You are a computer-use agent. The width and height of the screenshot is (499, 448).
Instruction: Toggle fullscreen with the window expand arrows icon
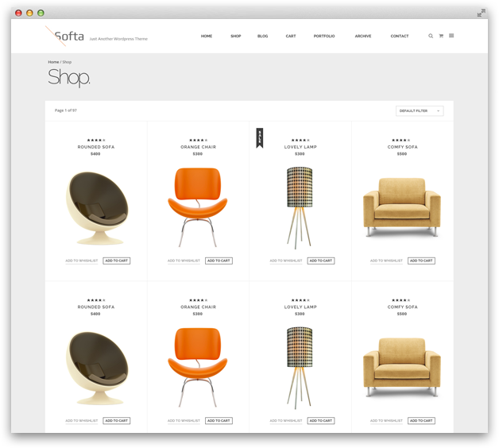[x=481, y=13]
